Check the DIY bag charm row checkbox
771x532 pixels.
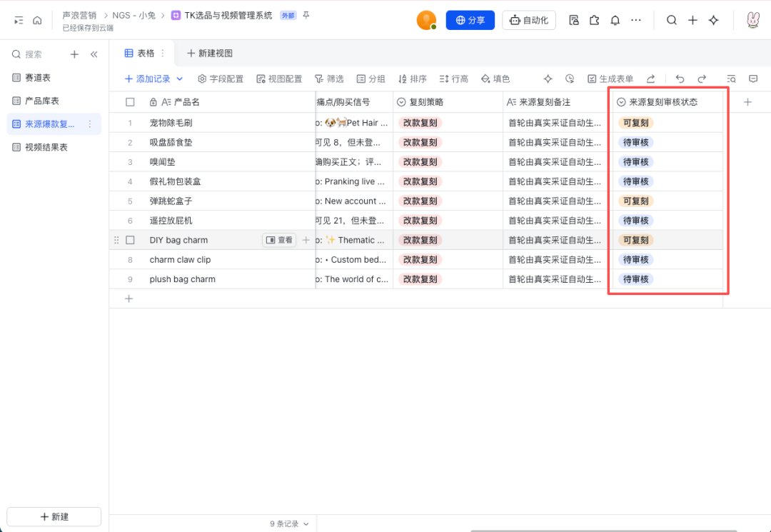click(x=130, y=240)
